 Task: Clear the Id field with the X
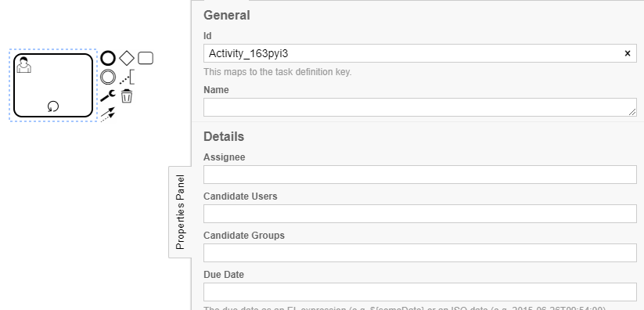[628, 53]
